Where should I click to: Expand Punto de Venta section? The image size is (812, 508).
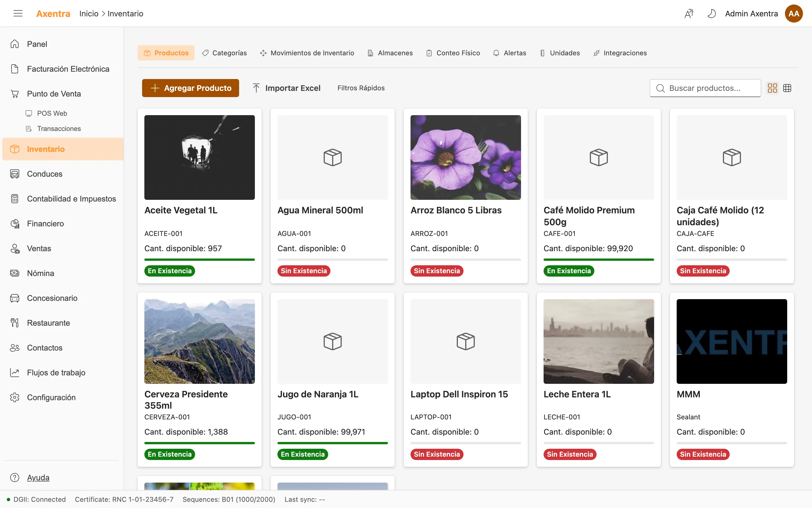[63, 94]
